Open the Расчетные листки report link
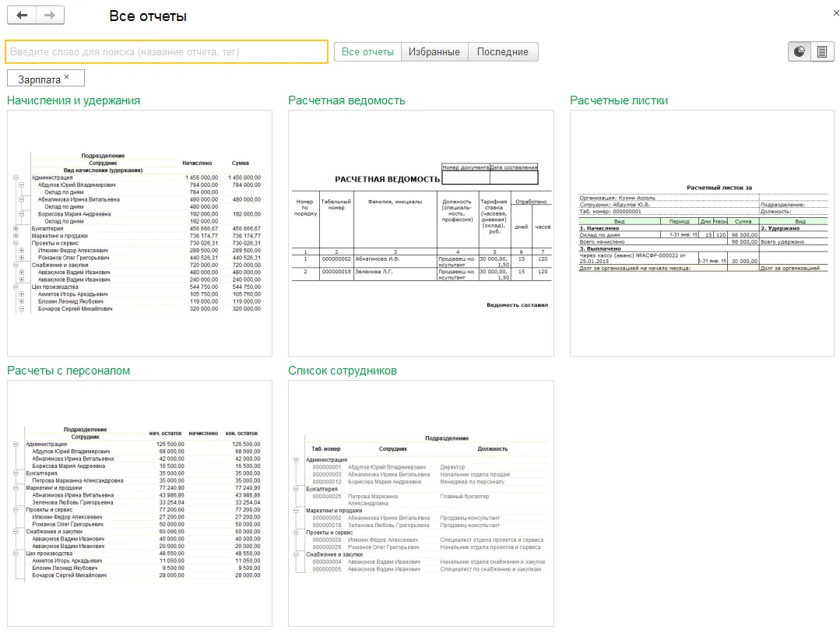The image size is (840, 633). tap(619, 100)
